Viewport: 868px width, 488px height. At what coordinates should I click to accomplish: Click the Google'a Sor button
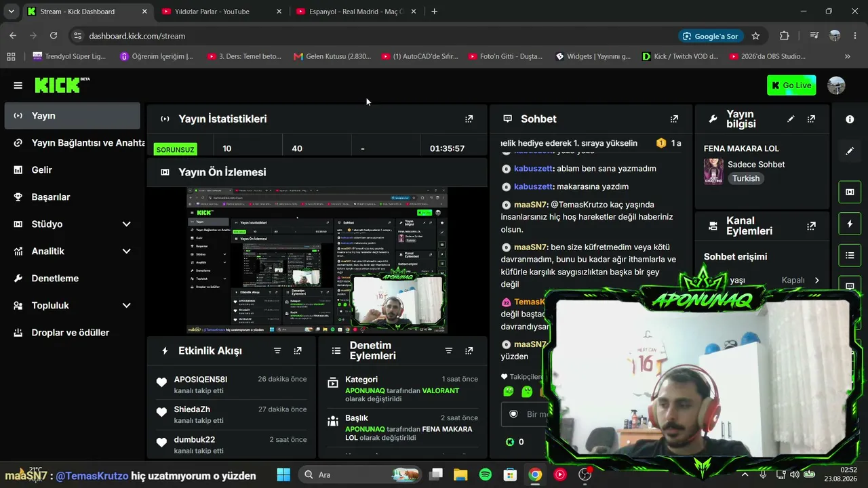pos(710,36)
